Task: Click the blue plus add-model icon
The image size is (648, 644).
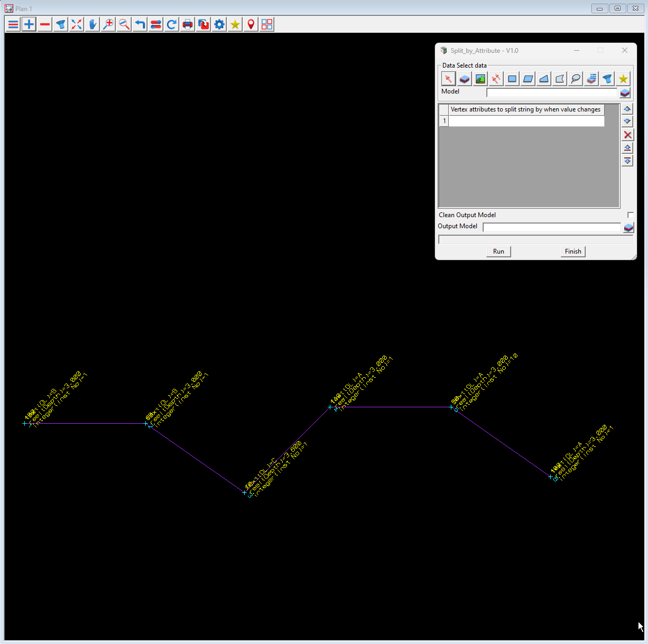Action: tap(29, 24)
